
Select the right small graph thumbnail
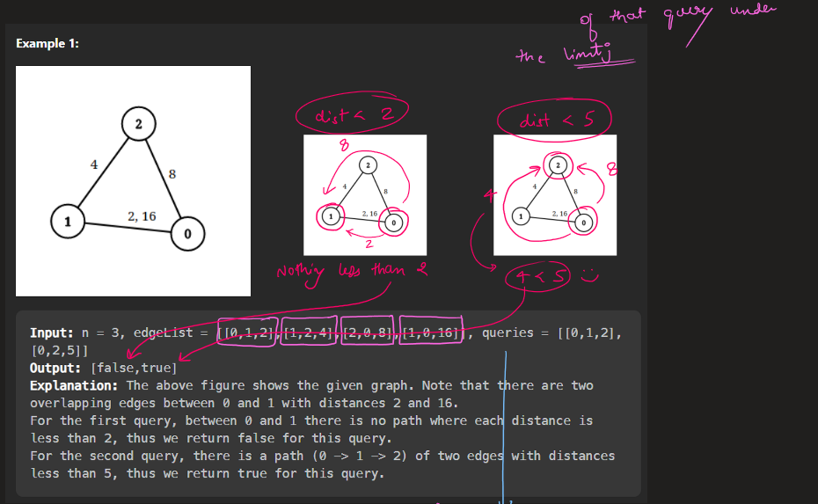[555, 194]
